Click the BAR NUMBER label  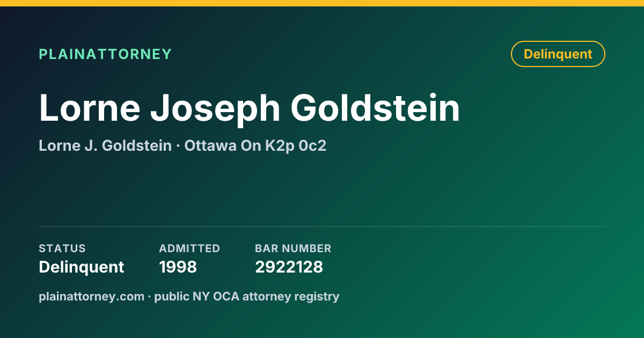[x=293, y=248]
